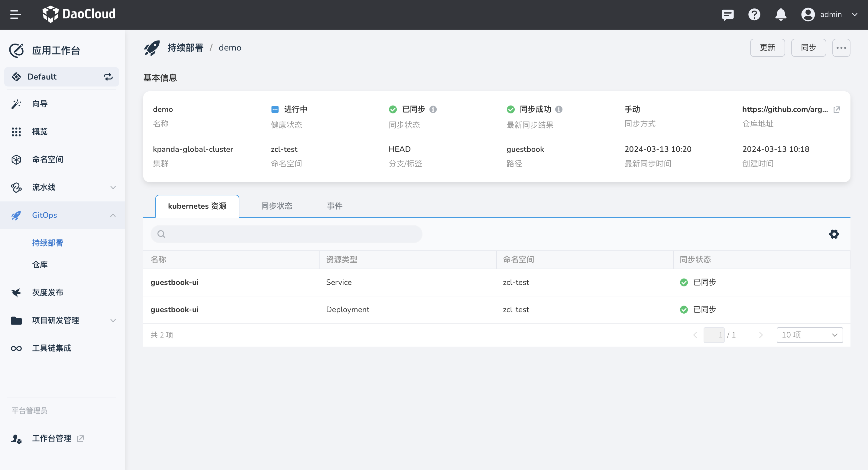Toggle the hamburger menu in the header
Viewport: 868px width, 470px height.
pyautogui.click(x=15, y=15)
